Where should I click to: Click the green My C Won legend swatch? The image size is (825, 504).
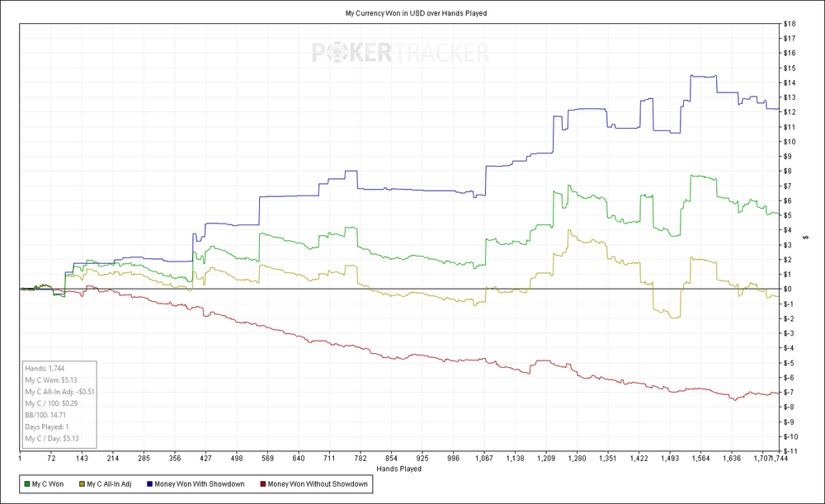coord(31,484)
